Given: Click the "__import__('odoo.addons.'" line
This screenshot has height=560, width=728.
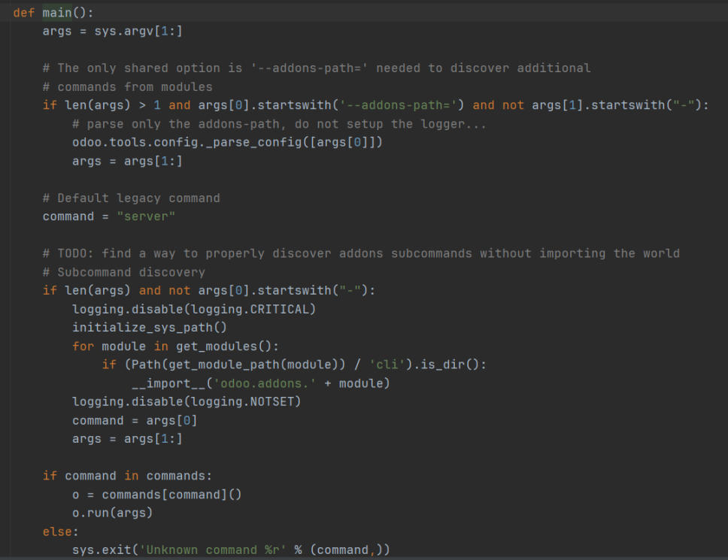Looking at the screenshot, I should point(260,383).
